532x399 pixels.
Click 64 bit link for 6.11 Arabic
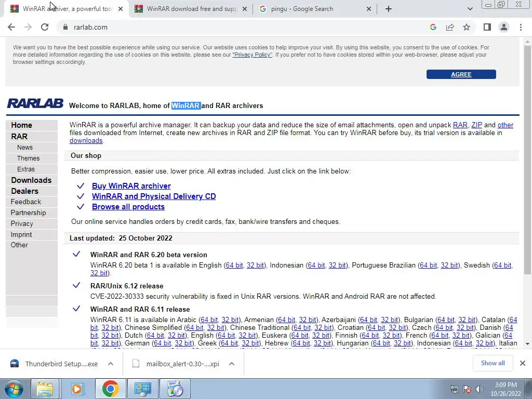coord(209,320)
